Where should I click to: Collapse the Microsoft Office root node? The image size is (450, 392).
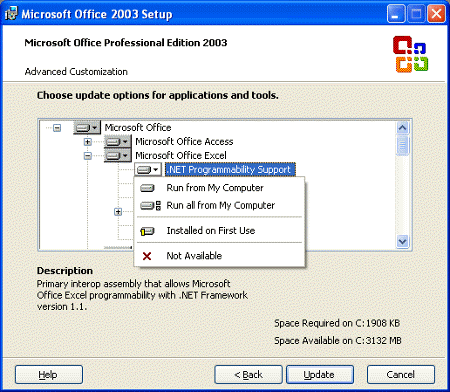click(x=57, y=128)
